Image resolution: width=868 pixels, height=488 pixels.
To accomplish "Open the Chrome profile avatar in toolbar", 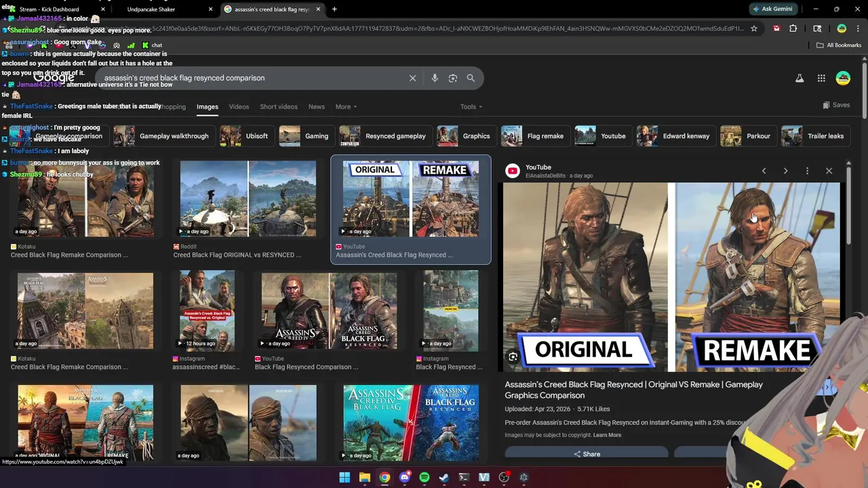I will pos(842,28).
